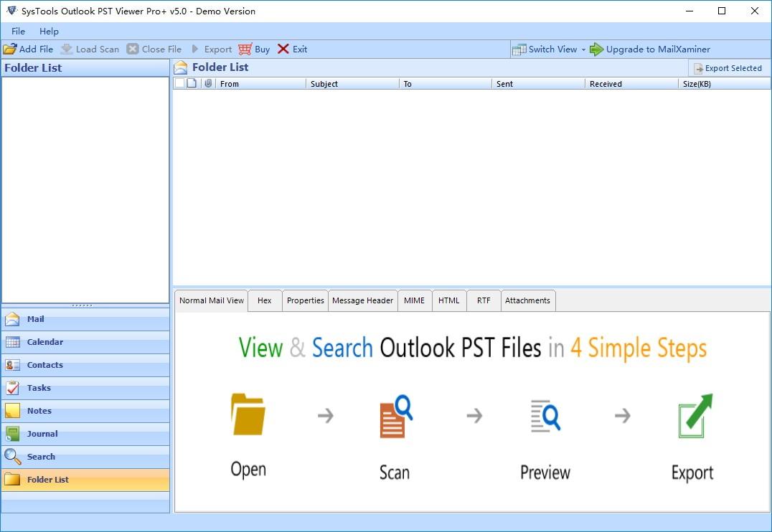Click the Mail envelope icon in sidebar
Viewport: 772px width, 532px height.
click(x=12, y=319)
